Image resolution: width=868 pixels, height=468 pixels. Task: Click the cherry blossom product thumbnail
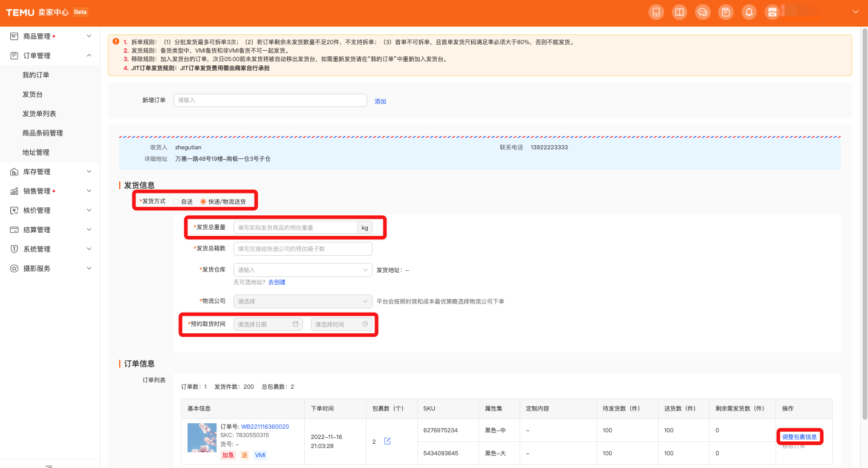point(201,437)
